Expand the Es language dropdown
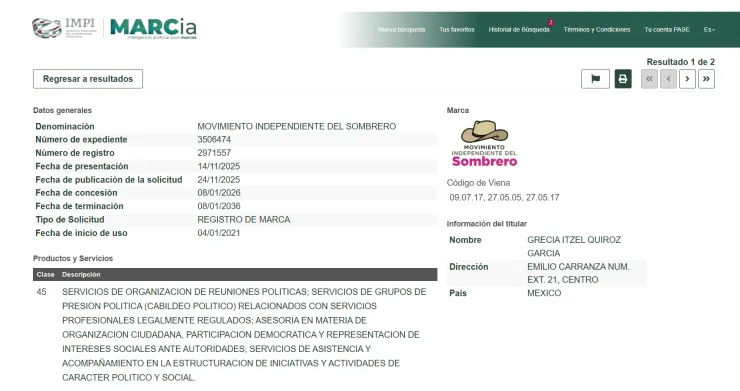Image resolution: width=740 pixels, height=391 pixels. 709,29
